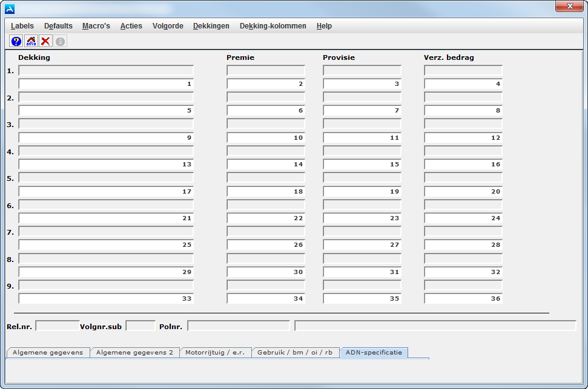Switch to the Algemene gegevens 2 tab

134,352
